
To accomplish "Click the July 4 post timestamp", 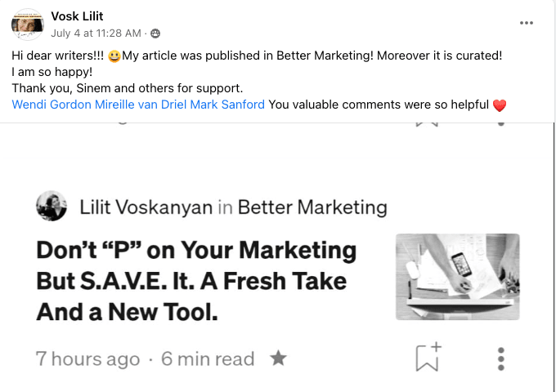I will click(96, 33).
